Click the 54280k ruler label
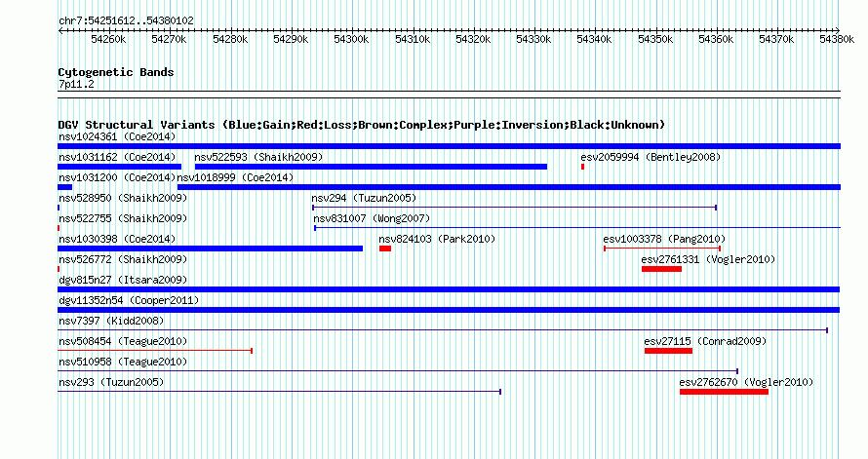This screenshot has height=459, width=868. (x=230, y=39)
